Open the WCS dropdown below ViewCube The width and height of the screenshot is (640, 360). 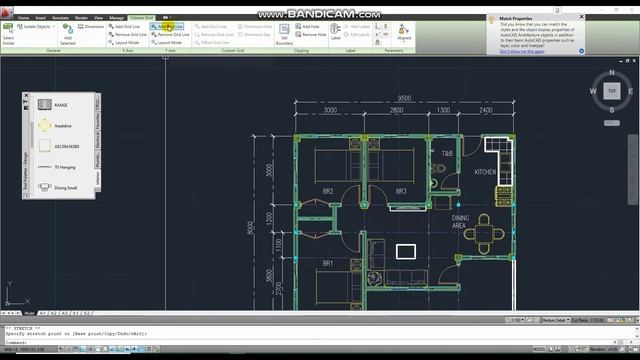point(612,123)
